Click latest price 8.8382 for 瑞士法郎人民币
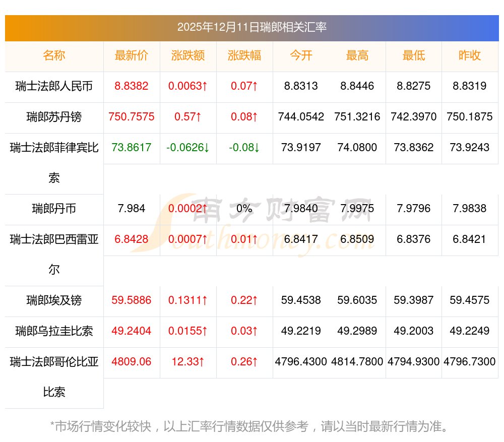Image resolution: width=504 pixels, height=442 pixels. [131, 86]
